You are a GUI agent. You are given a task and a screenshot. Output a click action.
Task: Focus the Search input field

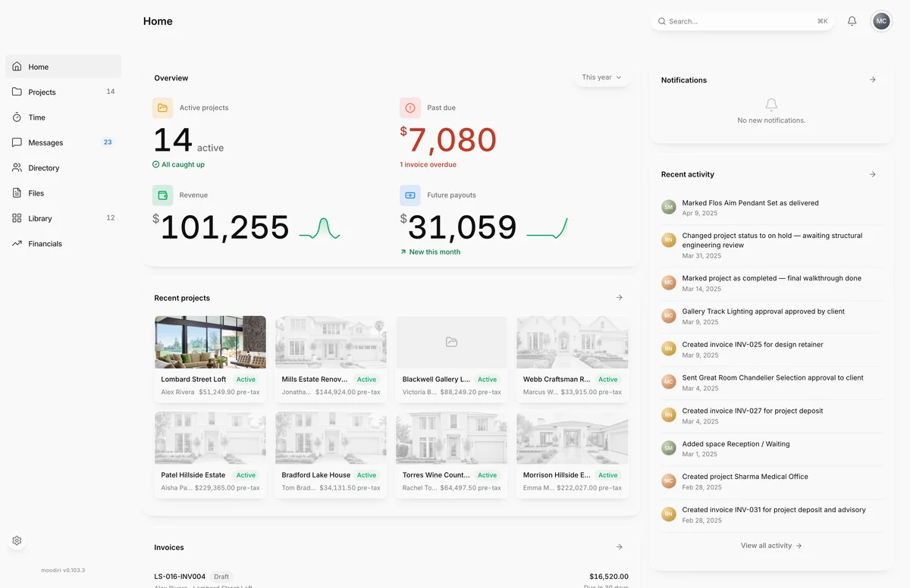(x=742, y=21)
